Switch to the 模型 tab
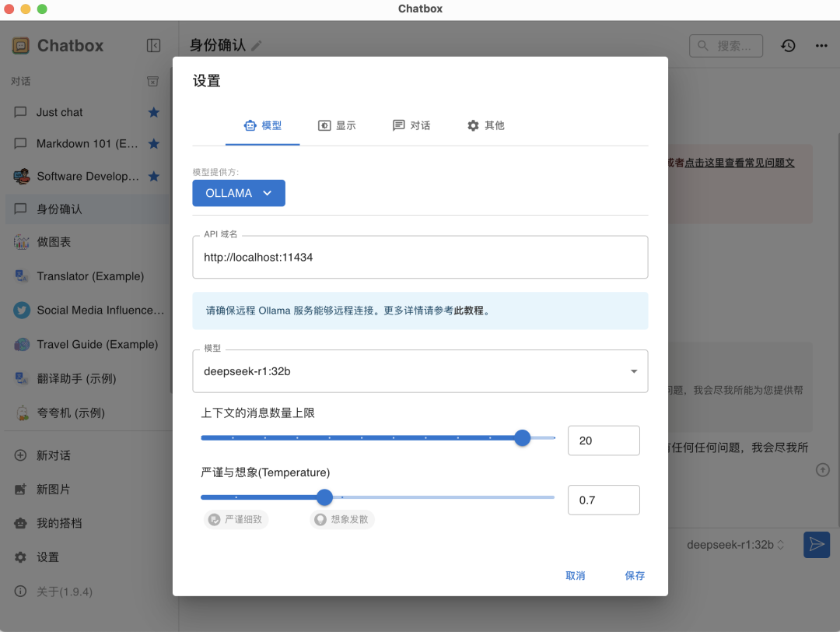840x632 pixels. pos(263,125)
